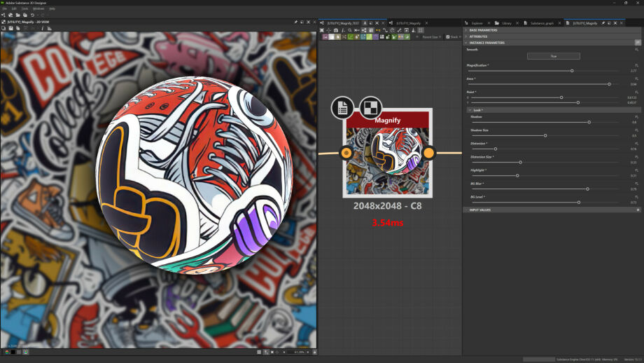Viewport: 644px width, 363px height.
Task: Collapse the Look parameter group
Action: (x=470, y=110)
